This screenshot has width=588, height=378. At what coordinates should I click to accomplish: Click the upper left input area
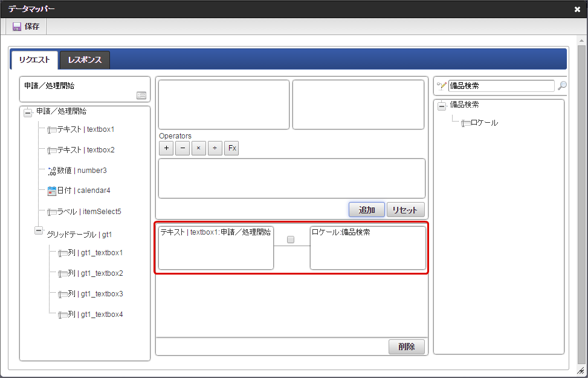(224, 105)
